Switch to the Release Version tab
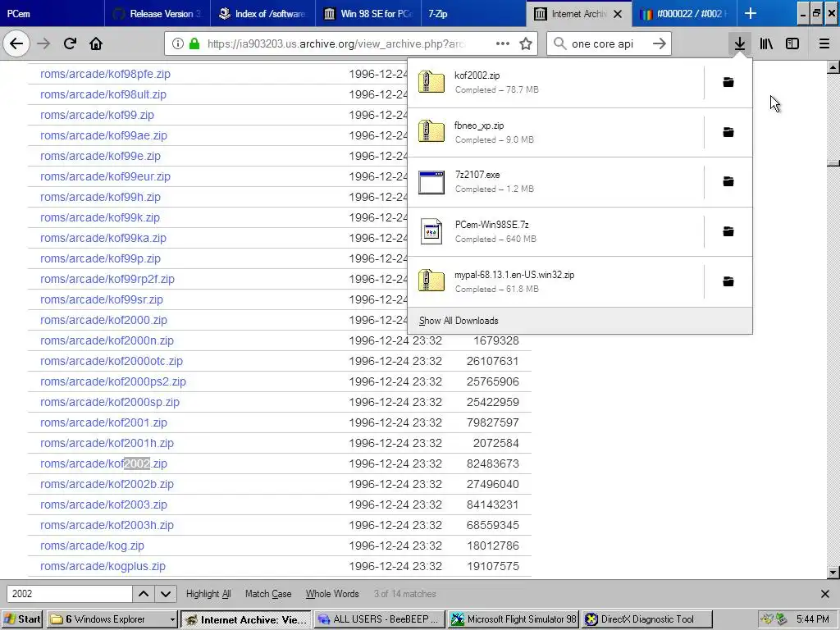The height and width of the screenshot is (630, 840). [157, 13]
